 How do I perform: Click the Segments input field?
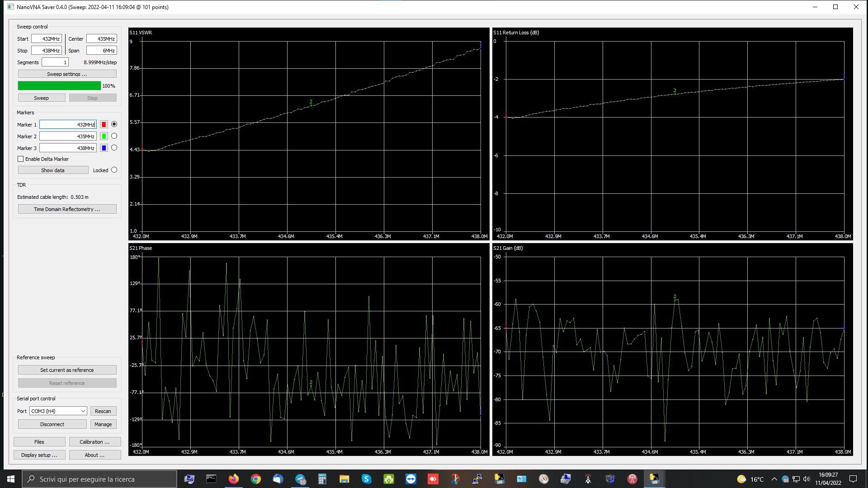[x=55, y=62]
